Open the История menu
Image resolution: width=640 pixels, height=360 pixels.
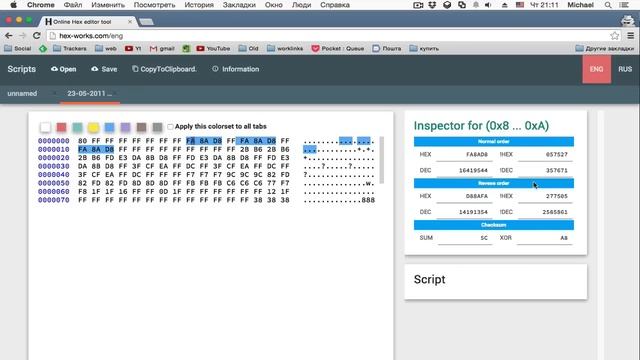199,5
